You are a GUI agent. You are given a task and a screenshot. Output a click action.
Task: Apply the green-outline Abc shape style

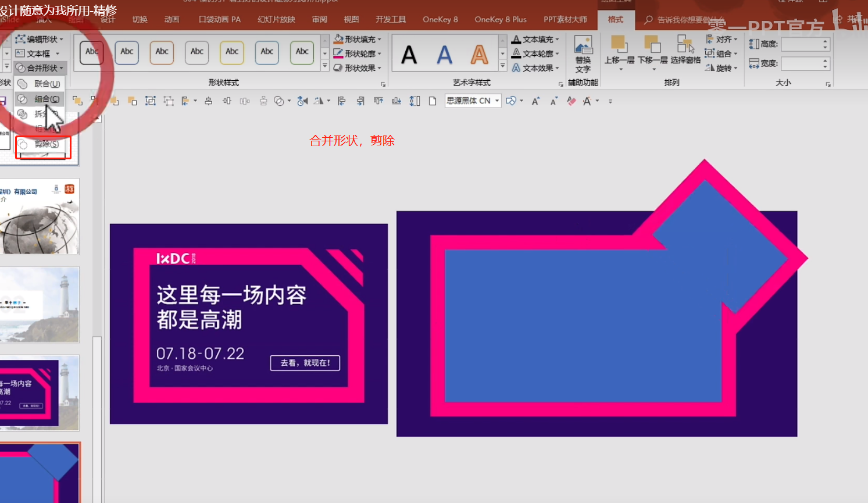coord(302,52)
